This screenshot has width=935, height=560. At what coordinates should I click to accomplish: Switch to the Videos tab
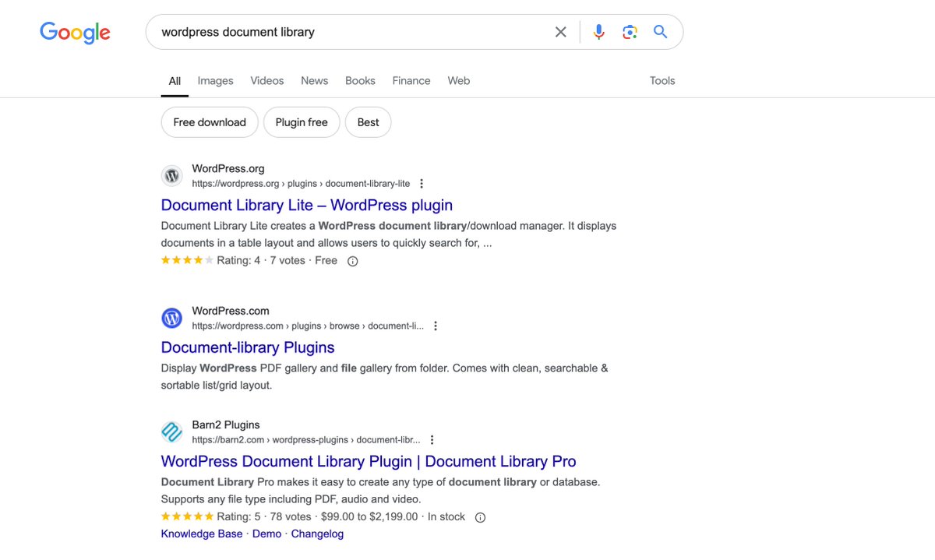click(x=267, y=80)
